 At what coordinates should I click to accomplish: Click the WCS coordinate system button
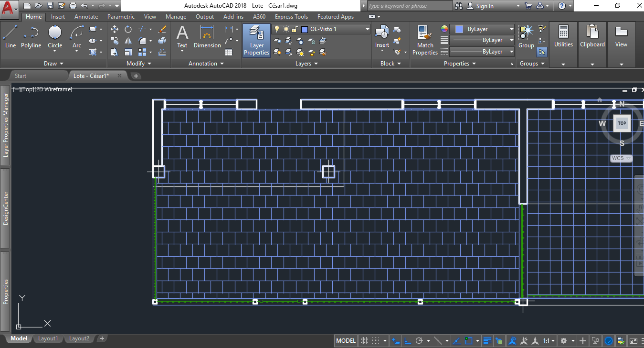tap(621, 158)
